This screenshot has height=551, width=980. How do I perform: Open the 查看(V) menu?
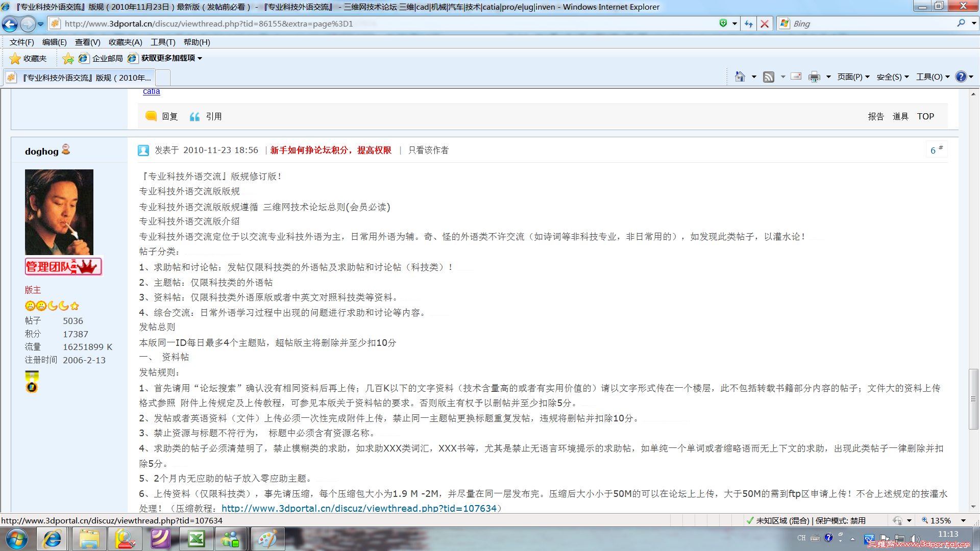(x=87, y=42)
